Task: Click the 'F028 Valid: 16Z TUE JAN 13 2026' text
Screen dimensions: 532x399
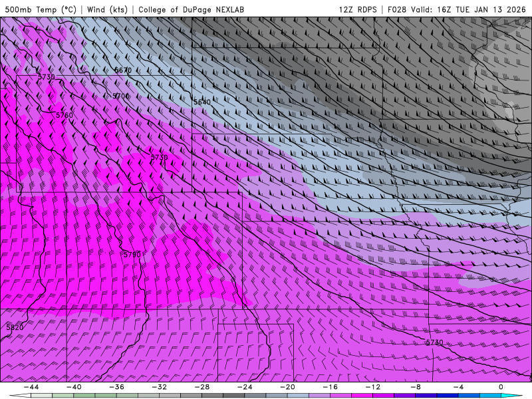Action: tap(457, 9)
